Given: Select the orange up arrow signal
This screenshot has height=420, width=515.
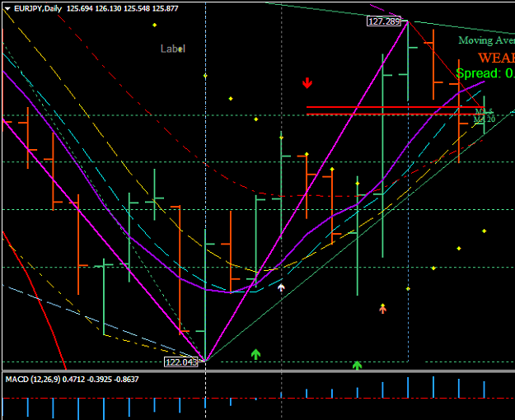Looking at the screenshot, I should tap(382, 310).
